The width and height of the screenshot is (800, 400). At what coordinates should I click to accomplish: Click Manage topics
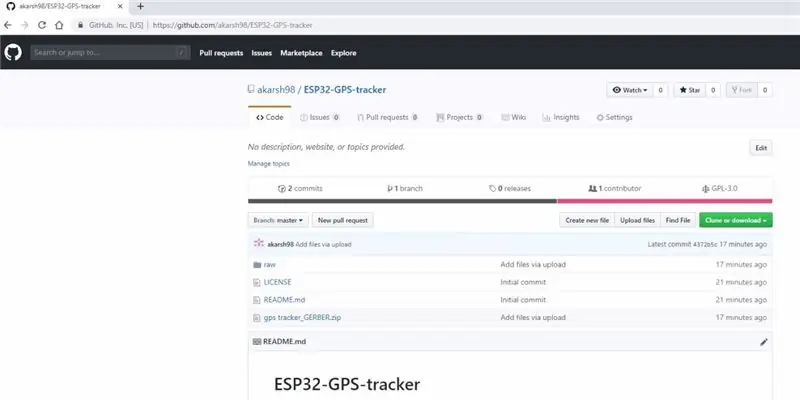pyautogui.click(x=268, y=164)
